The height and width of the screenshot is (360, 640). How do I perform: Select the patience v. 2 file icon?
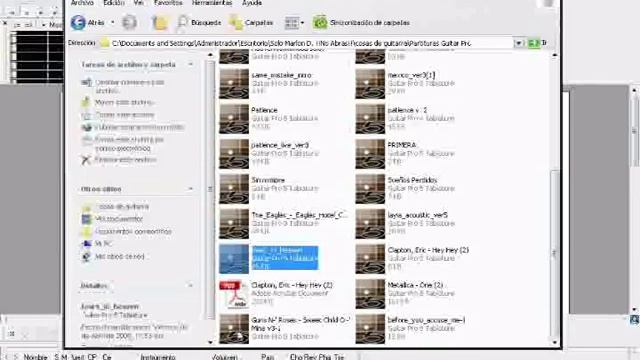coord(370,119)
